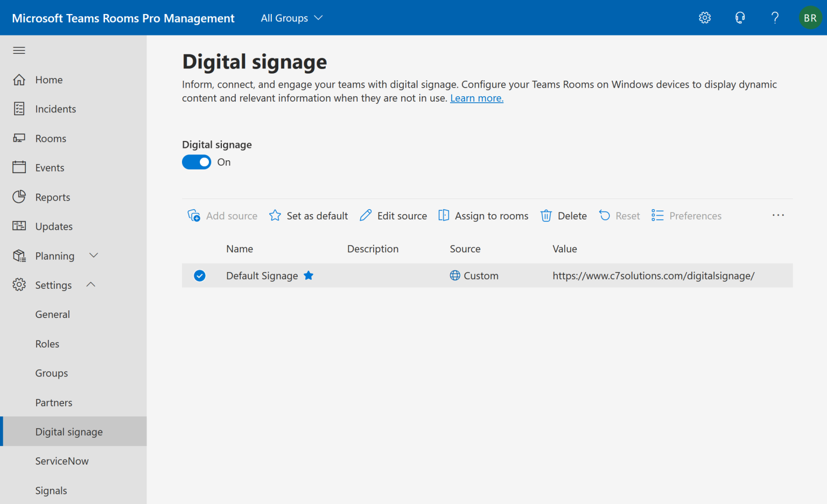Click the settings gear in the top bar
This screenshot has height=504, width=827.
point(704,17)
